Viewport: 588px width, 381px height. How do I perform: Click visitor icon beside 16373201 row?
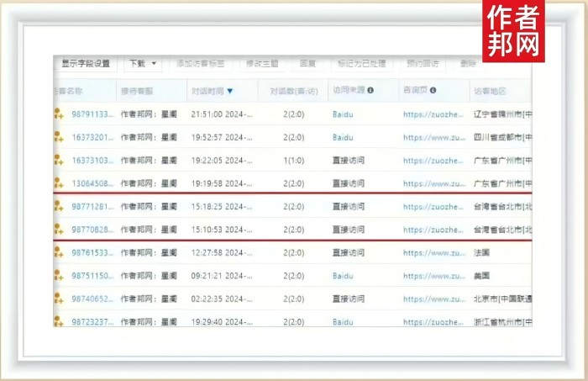coord(58,137)
